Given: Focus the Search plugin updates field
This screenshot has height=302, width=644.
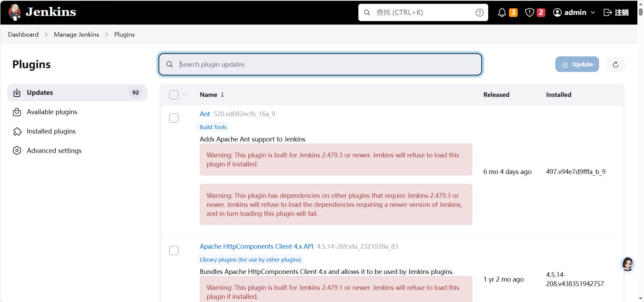Looking at the screenshot, I should point(320,64).
